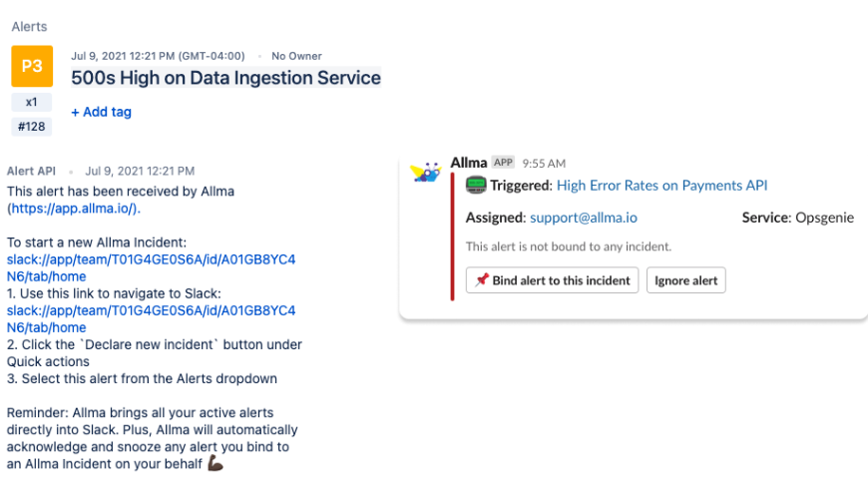Click the flexed arm emoji in reminder

click(x=216, y=463)
